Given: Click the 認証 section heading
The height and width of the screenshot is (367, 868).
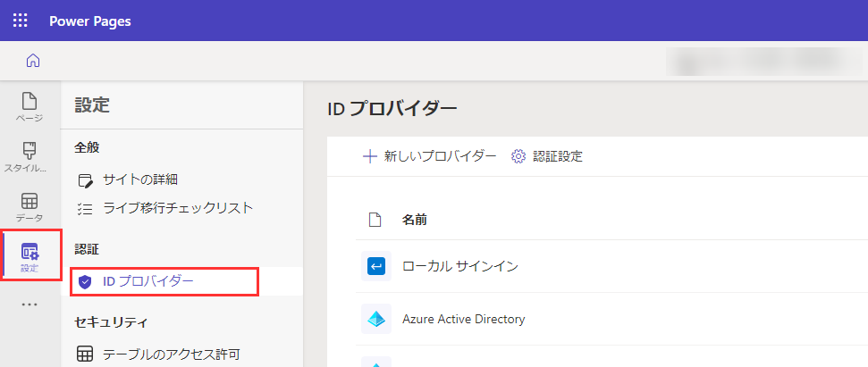Looking at the screenshot, I should [x=87, y=250].
